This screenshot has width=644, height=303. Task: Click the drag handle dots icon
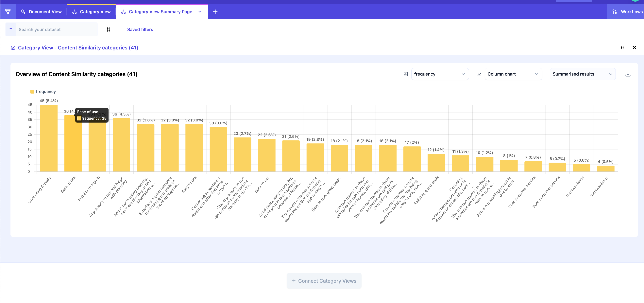tap(622, 47)
